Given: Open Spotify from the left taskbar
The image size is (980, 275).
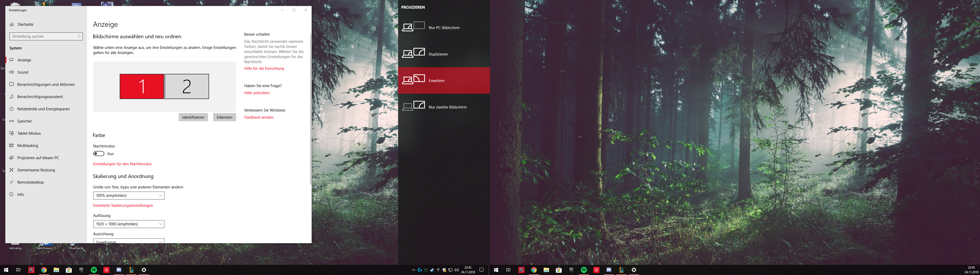Looking at the screenshot, I should coord(94,270).
